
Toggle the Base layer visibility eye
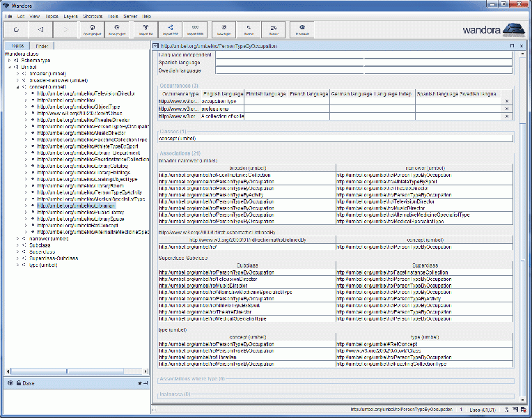10,383
